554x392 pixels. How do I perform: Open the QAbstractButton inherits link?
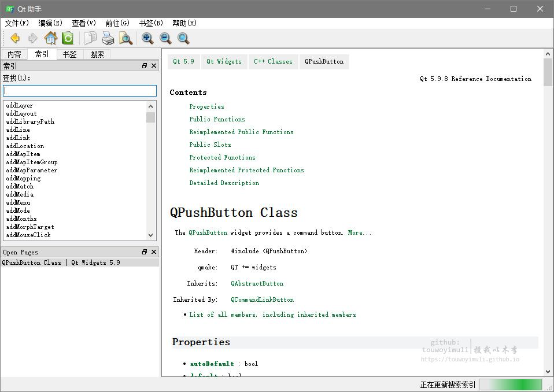coord(257,283)
